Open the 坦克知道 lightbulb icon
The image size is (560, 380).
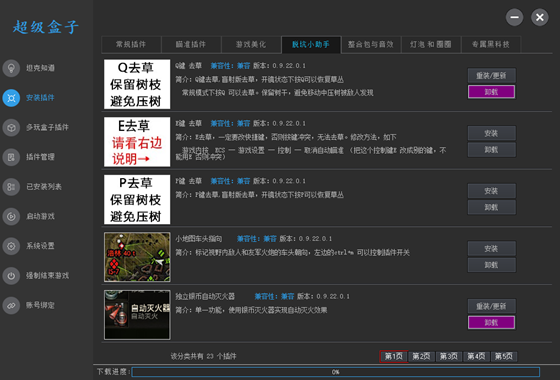11,68
